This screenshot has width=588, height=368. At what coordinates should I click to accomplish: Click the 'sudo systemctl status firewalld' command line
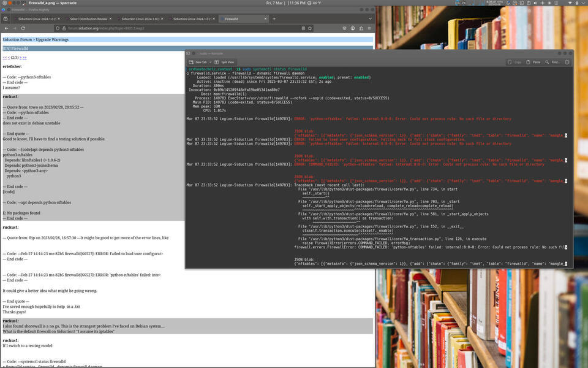tap(274, 69)
